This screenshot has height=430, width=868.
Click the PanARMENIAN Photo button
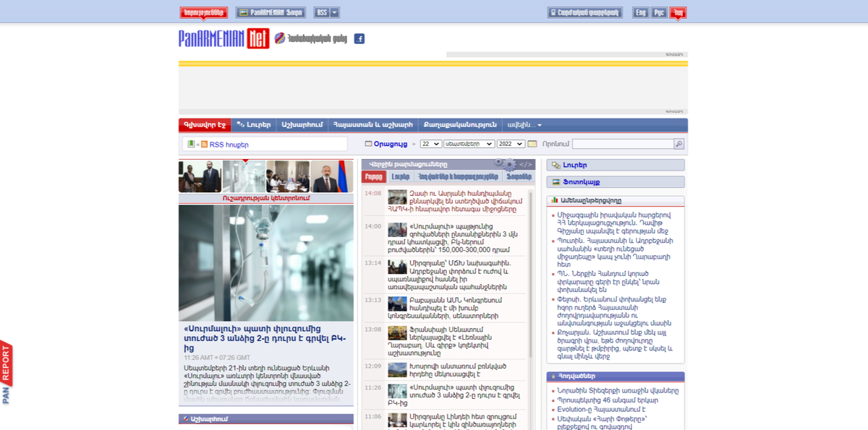(x=271, y=12)
